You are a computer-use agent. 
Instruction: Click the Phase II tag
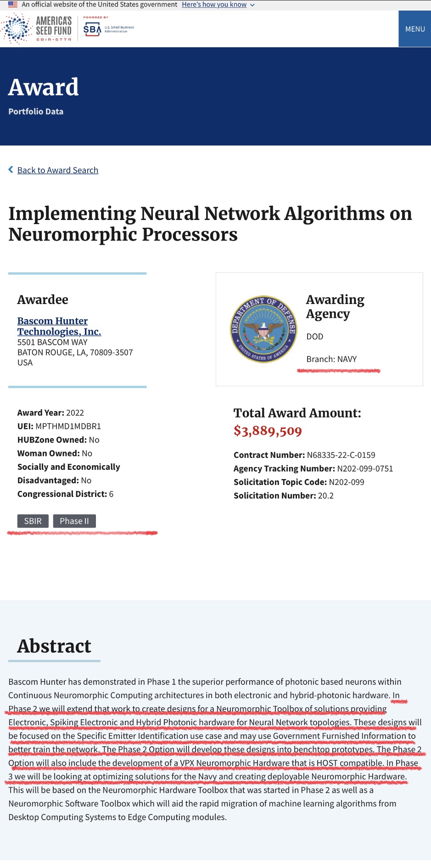pyautogui.click(x=74, y=521)
